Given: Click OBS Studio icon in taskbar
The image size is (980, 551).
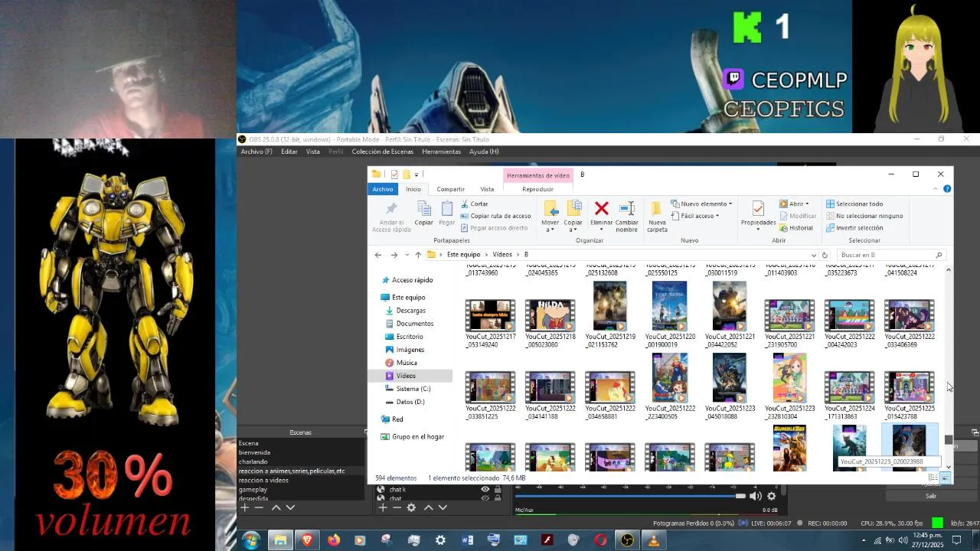Looking at the screenshot, I should [627, 540].
